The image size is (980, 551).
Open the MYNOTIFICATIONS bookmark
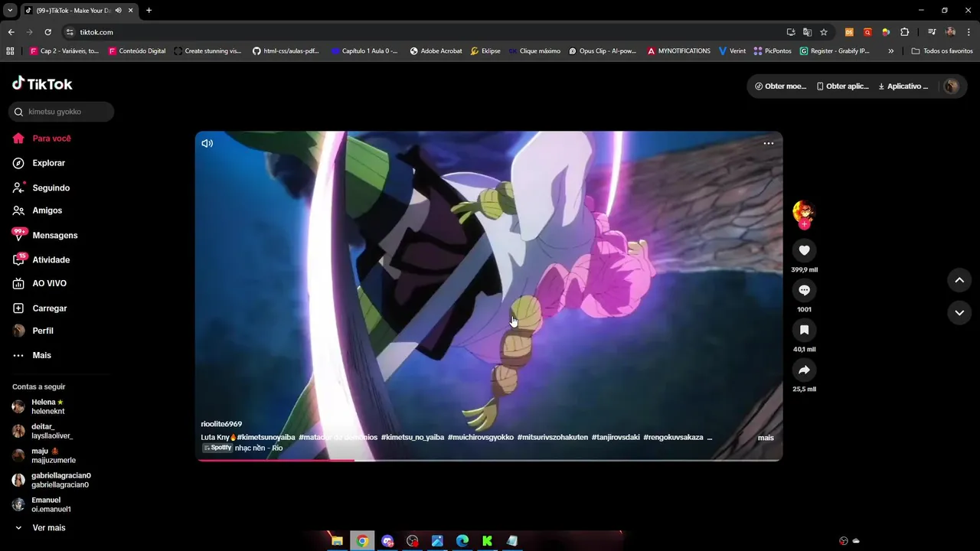(x=678, y=51)
